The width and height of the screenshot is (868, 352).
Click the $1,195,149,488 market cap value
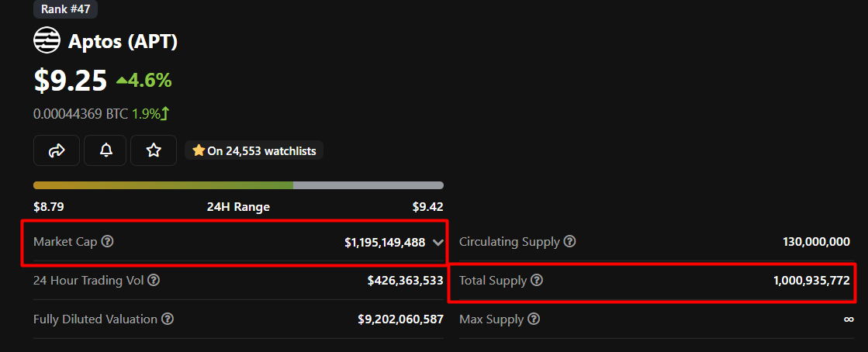click(x=385, y=243)
